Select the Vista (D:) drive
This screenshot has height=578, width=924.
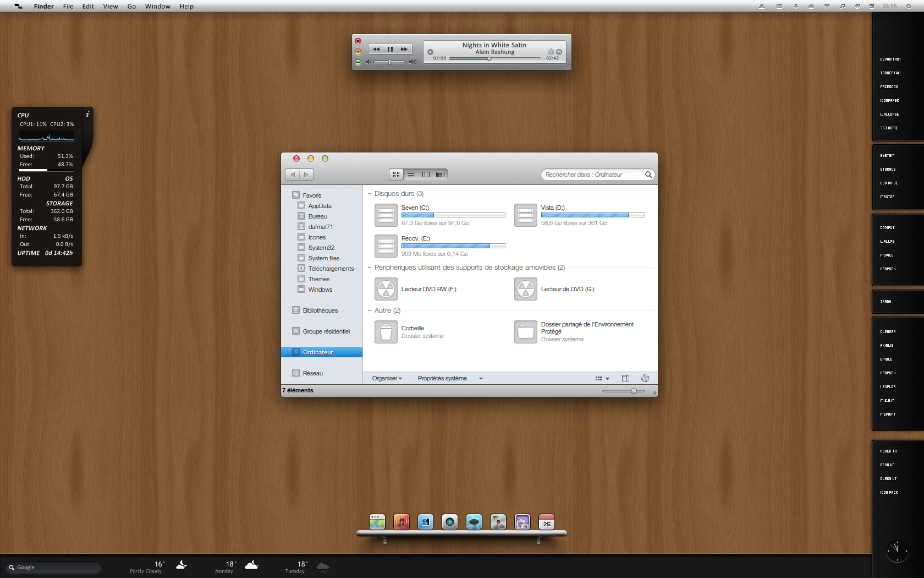tap(580, 215)
